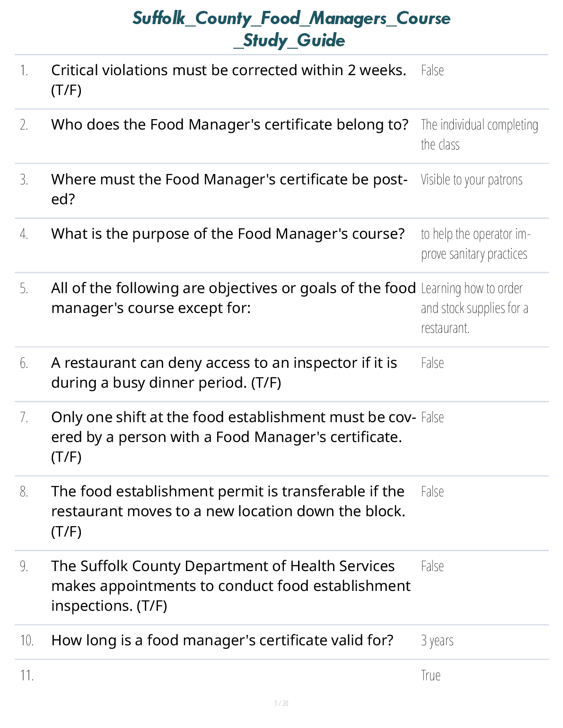Click the "1 / 20" page number indicator
This screenshot has width=563, height=728.
pos(281,703)
